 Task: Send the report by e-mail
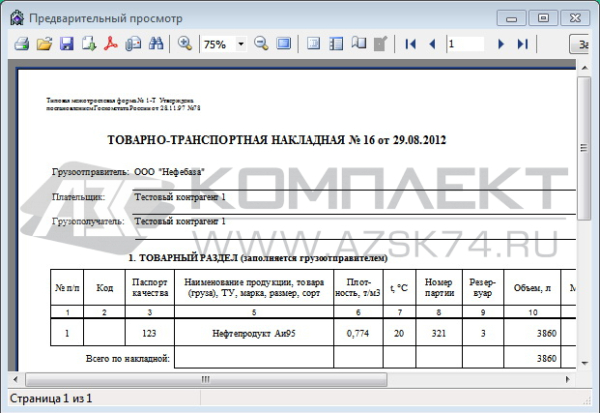click(x=133, y=44)
